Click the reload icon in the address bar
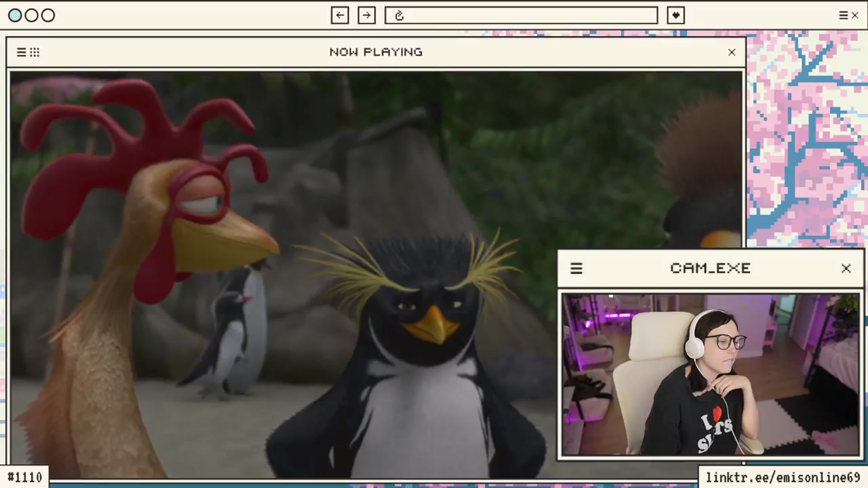The height and width of the screenshot is (488, 868). click(x=399, y=16)
